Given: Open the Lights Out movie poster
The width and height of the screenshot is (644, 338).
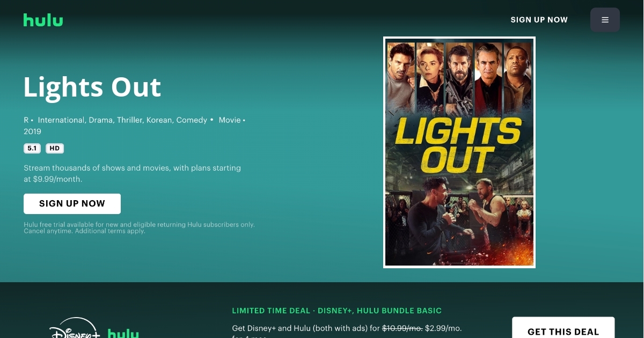Looking at the screenshot, I should (459, 152).
